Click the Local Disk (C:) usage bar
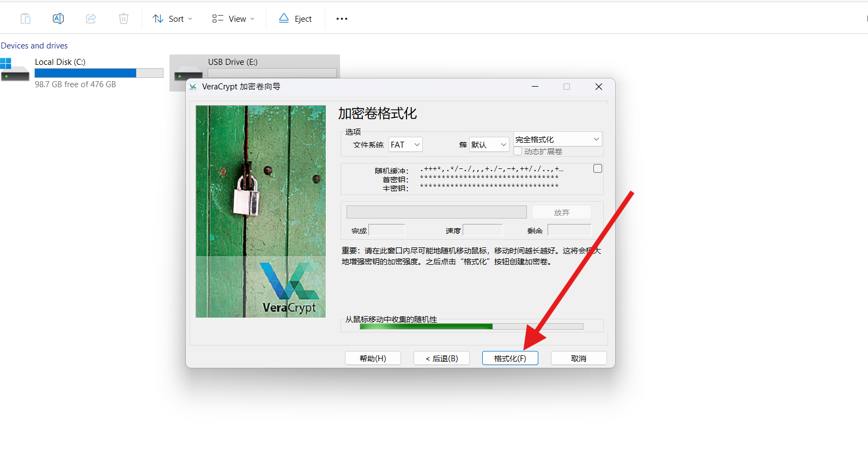Screen dimensions: 868x473 (x=99, y=73)
